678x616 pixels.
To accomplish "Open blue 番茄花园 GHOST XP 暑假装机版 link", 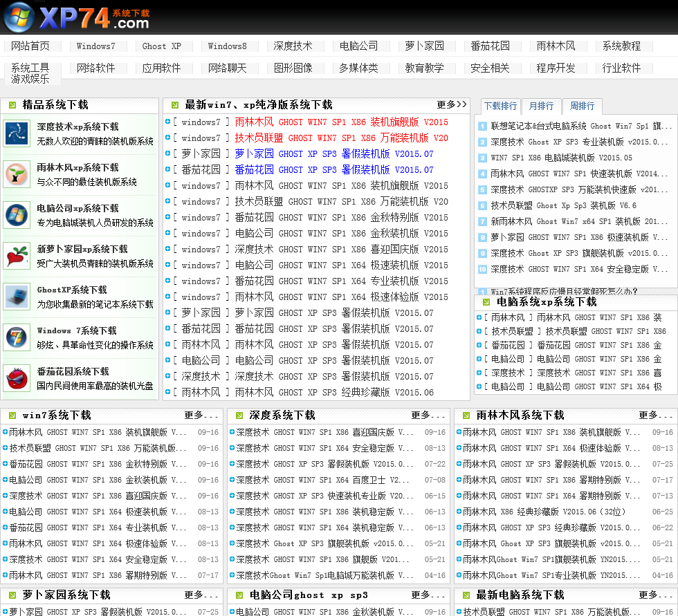I will 334,170.
